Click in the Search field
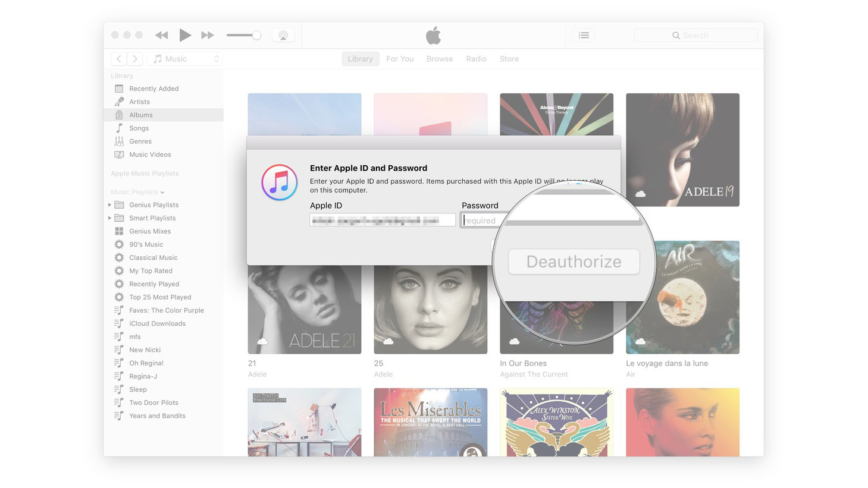The image size is (868, 488). 695,35
